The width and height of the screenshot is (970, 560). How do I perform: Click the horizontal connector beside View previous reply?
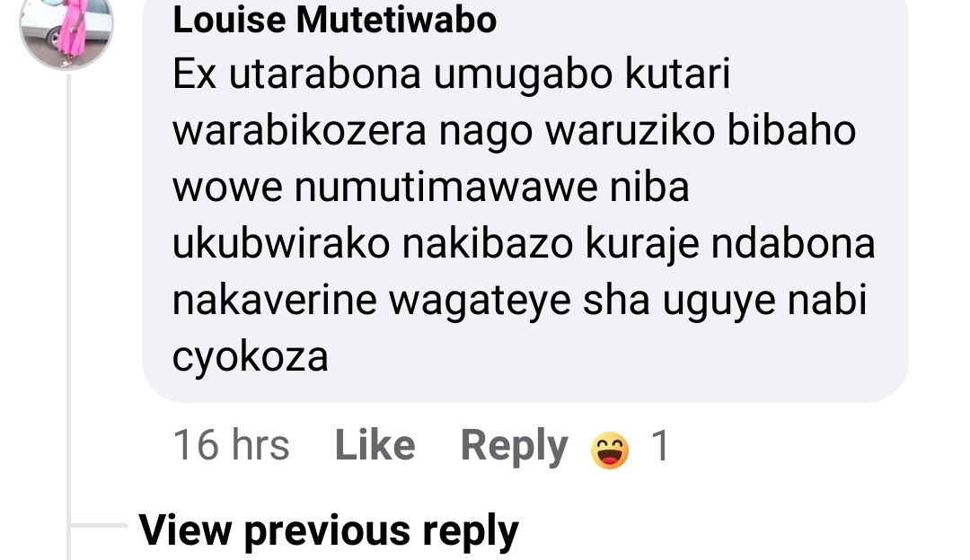[x=99, y=525]
